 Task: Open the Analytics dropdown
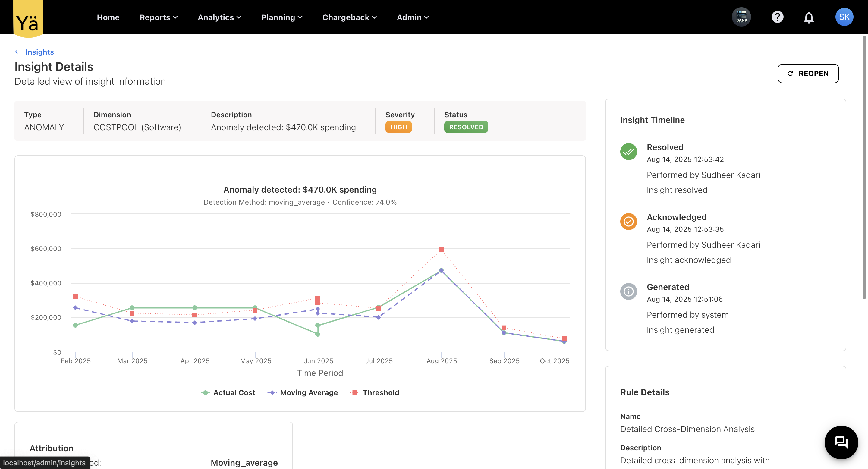coord(219,17)
